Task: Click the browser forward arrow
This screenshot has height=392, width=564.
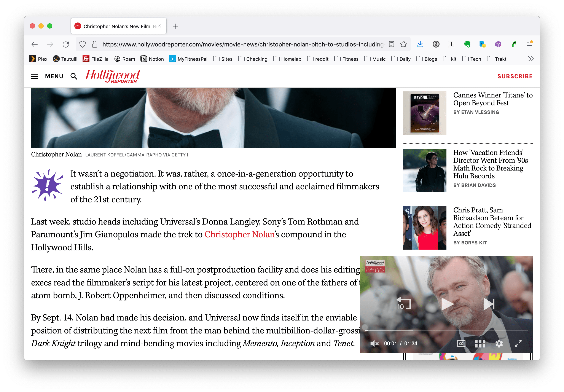Action: pyautogui.click(x=50, y=44)
